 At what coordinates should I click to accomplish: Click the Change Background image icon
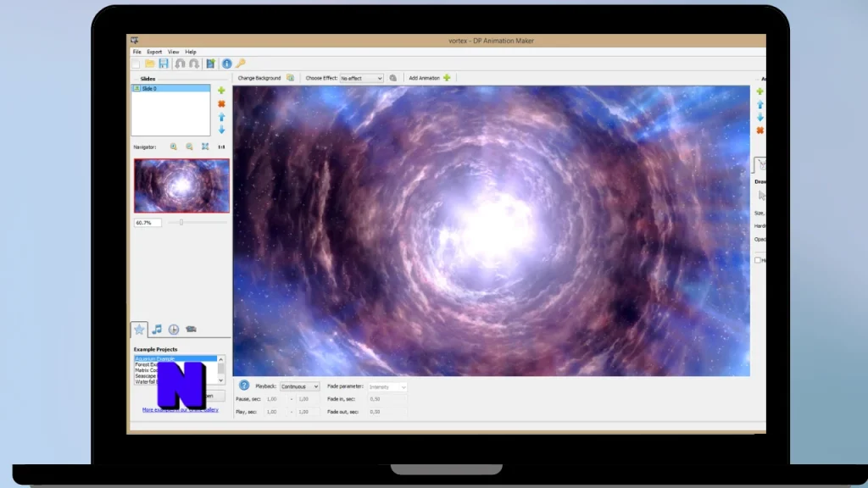click(290, 78)
